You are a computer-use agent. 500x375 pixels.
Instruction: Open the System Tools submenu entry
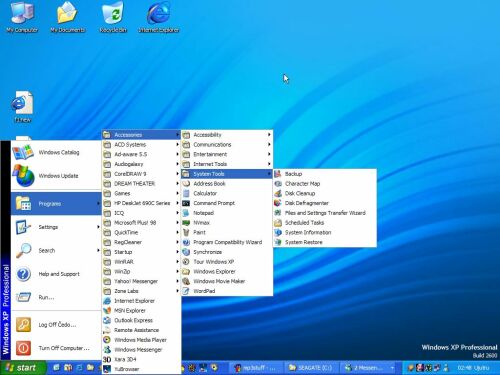point(227,174)
